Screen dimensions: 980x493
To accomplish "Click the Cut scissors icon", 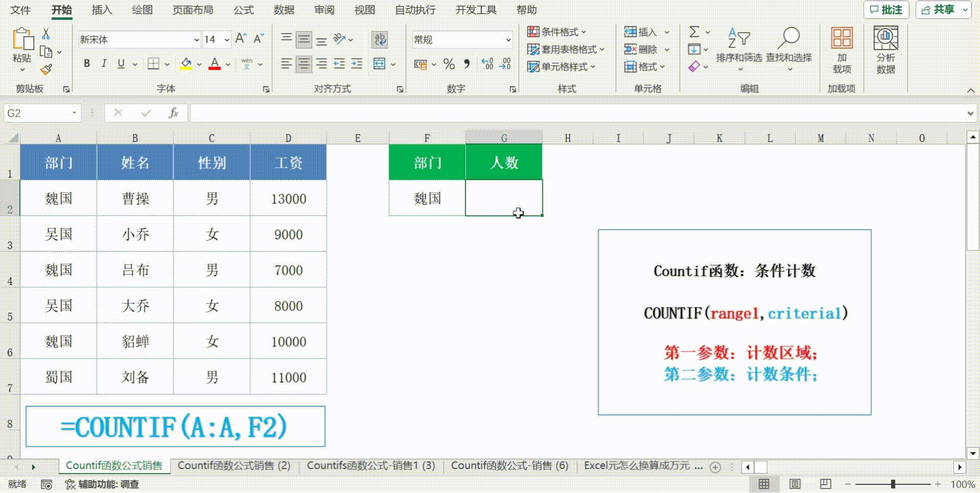I will pos(46,34).
